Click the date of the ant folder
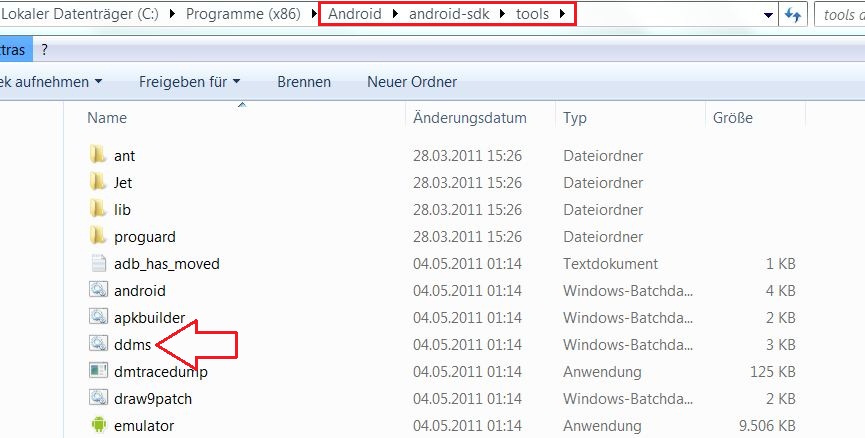The width and height of the screenshot is (865, 438). tap(467, 156)
